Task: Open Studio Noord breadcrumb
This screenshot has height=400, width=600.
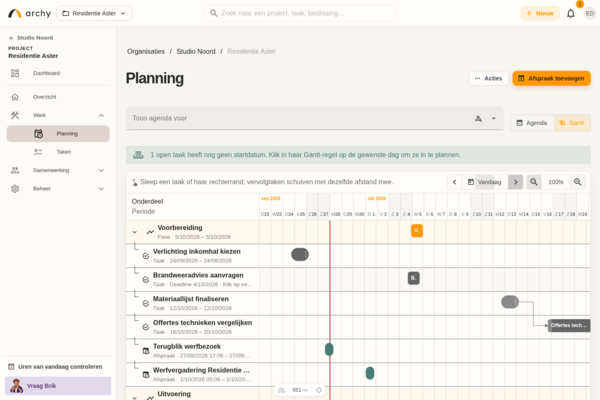Action: click(196, 51)
